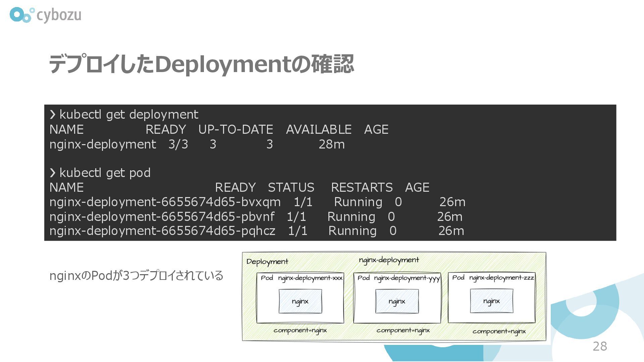Select pod nginx-deployment-6655674d65-pqhcz
The height and width of the screenshot is (362, 644).
click(x=162, y=231)
